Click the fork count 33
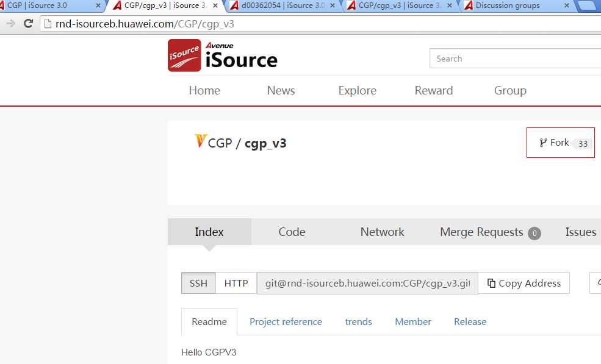Viewport: 601px width, 364px height. (583, 144)
